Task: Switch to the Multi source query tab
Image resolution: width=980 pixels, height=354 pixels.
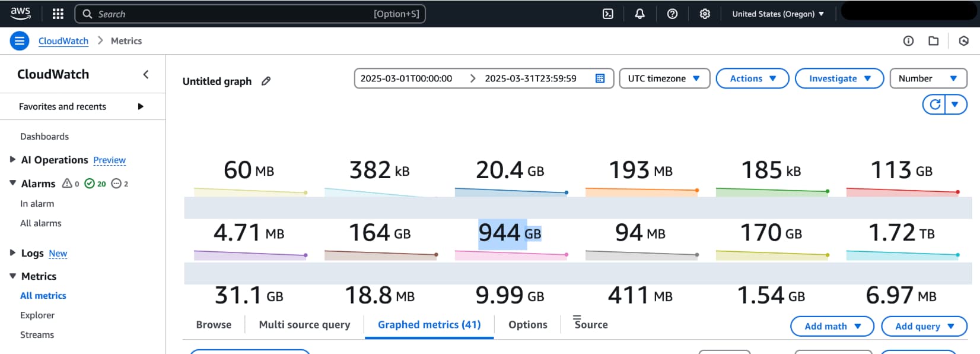Action: coord(304,325)
